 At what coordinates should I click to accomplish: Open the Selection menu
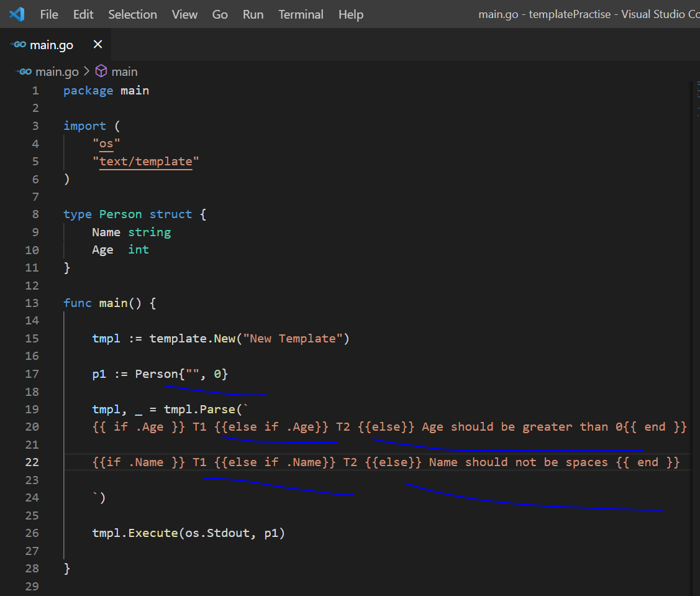(132, 15)
